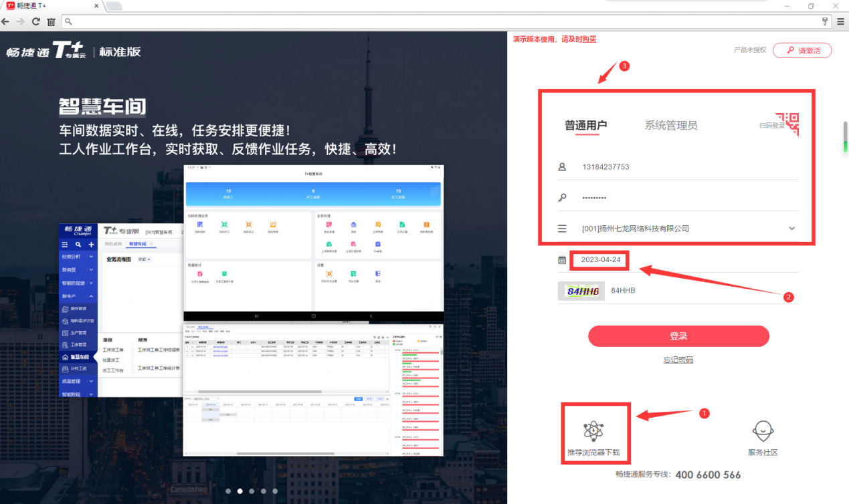849x504 pixels.
Task: Click the browser back arrow
Action: tap(6, 21)
